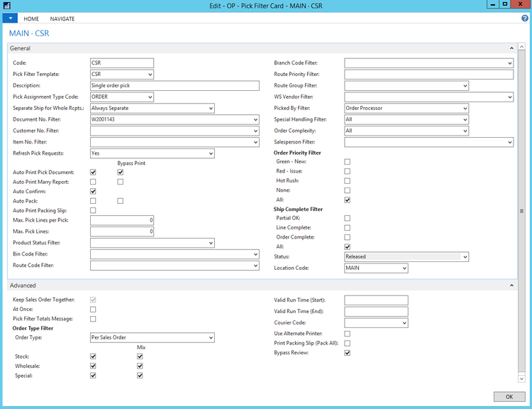
Task: Toggle Bypass Print checkbox for Auto Pack
Action: coord(120,201)
